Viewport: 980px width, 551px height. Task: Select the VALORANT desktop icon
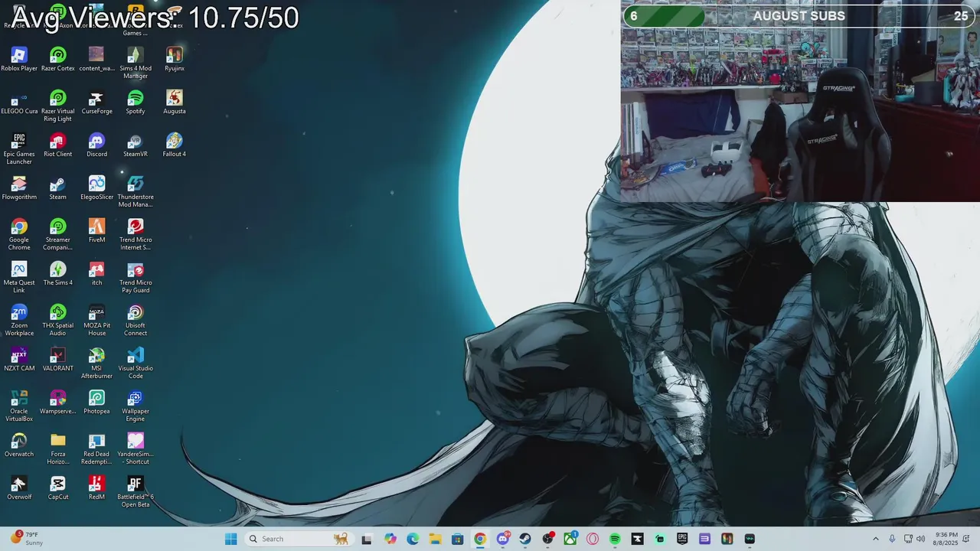(57, 359)
